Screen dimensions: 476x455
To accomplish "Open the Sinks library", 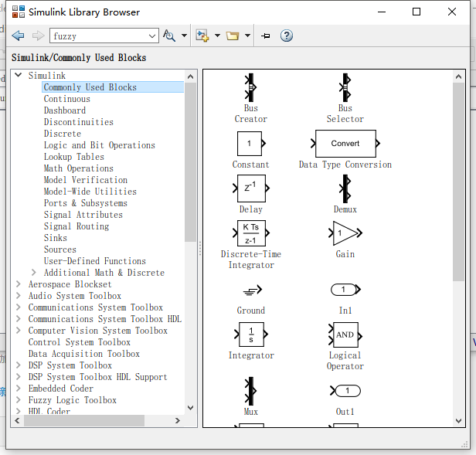I will [56, 238].
